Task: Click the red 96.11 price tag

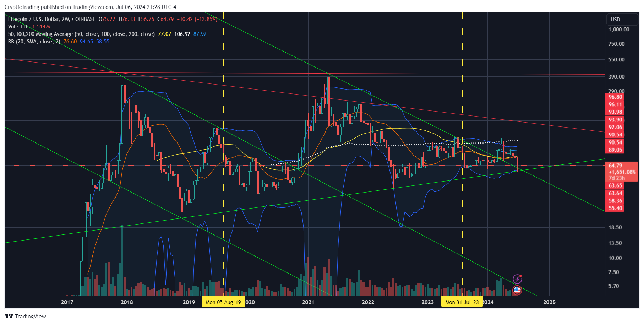Action: click(615, 104)
